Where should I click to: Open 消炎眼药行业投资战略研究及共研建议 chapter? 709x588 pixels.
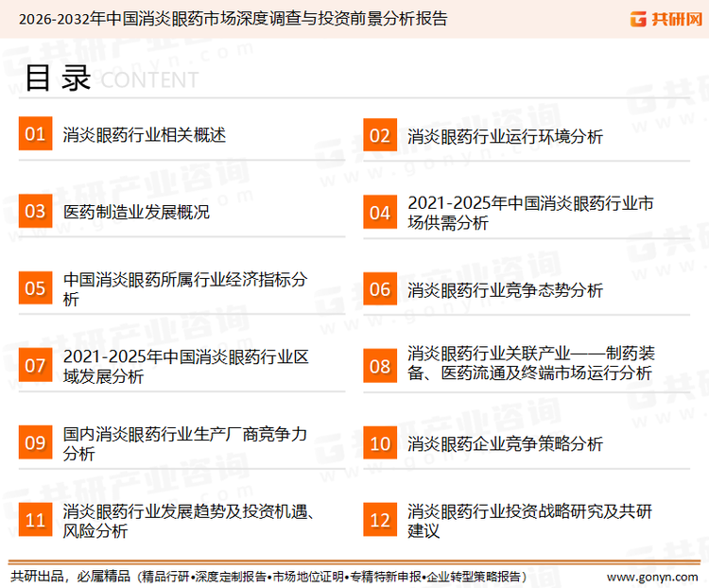pos(529,521)
